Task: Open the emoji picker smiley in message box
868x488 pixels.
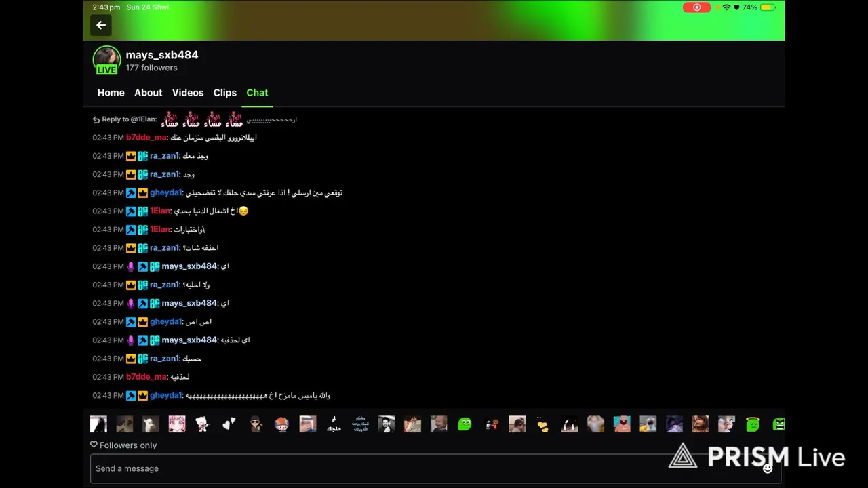Action: click(768, 468)
